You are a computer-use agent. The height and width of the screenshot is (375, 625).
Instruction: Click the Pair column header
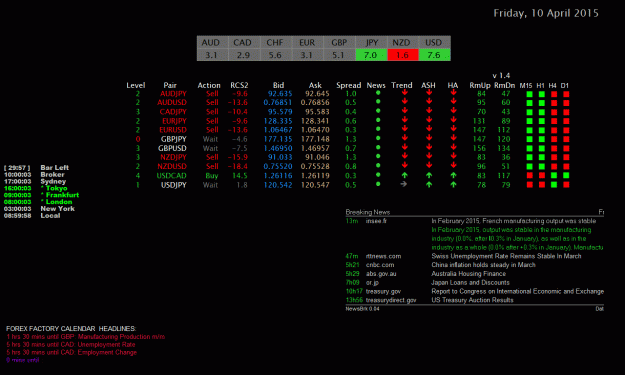(170, 85)
